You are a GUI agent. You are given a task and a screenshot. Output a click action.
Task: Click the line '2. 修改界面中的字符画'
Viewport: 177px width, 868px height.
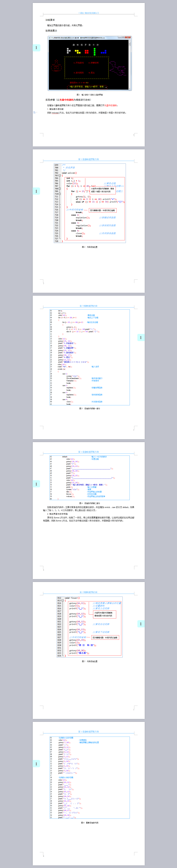[57, 514]
